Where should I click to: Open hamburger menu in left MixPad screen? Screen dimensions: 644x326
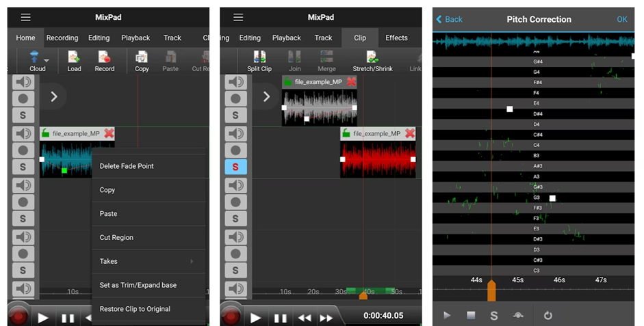pyautogui.click(x=25, y=17)
